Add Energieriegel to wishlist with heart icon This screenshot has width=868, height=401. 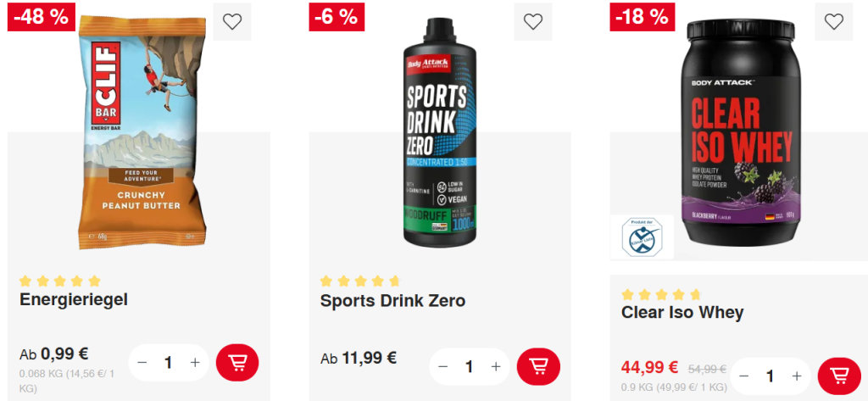(x=232, y=22)
